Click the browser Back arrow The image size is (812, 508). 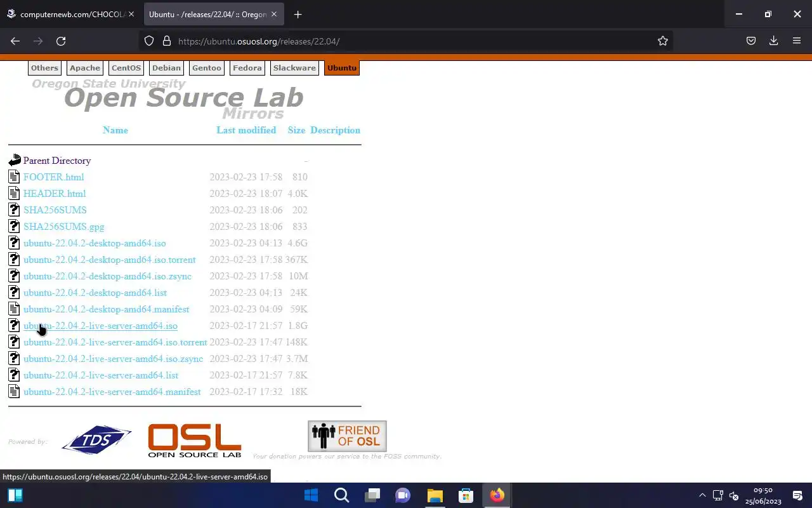15,41
